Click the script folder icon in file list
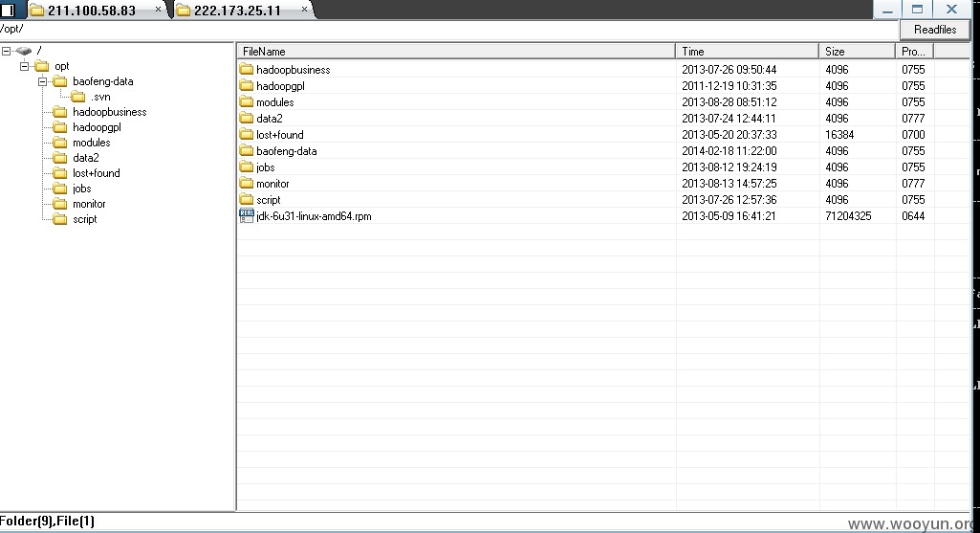This screenshot has width=980, height=533. (x=247, y=200)
